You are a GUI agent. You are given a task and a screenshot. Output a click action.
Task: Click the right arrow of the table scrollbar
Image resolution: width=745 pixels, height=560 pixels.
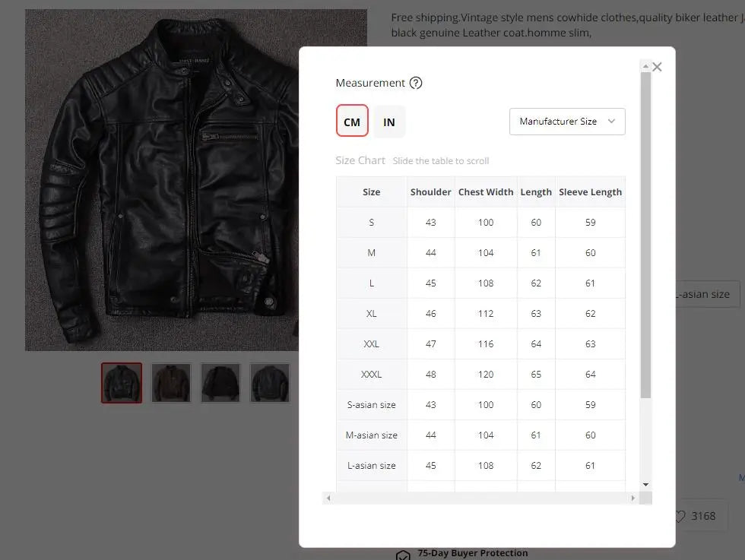(634, 498)
